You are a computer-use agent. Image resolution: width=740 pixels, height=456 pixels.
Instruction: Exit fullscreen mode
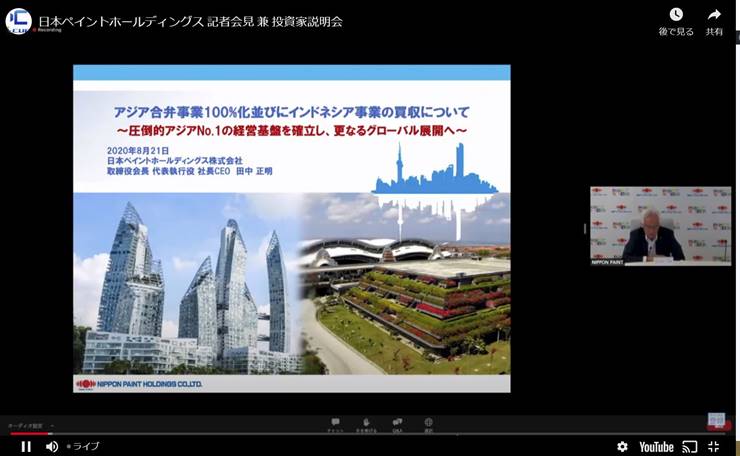[714, 446]
